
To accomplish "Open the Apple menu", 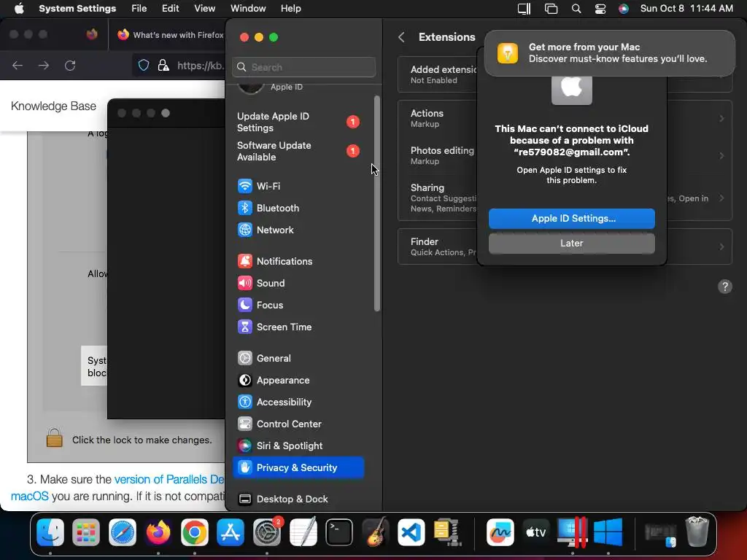I will 19,9.
